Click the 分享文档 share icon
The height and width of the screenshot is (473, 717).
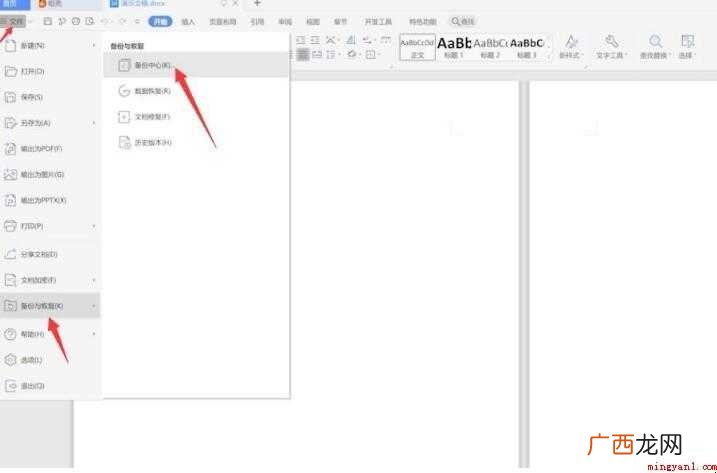10,254
